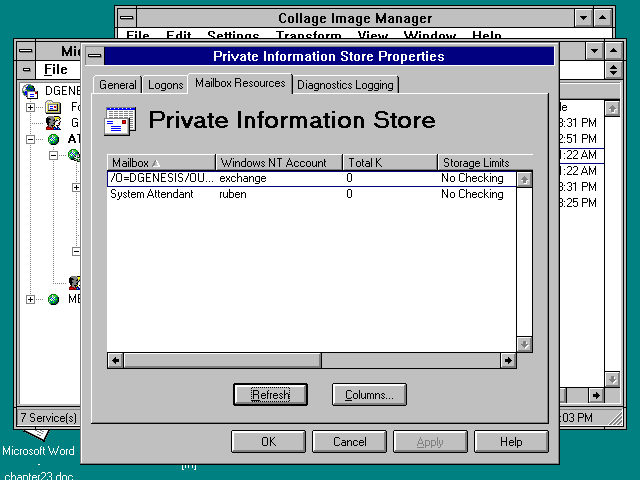Open the File menu in Exchange Administrator

(x=56, y=70)
